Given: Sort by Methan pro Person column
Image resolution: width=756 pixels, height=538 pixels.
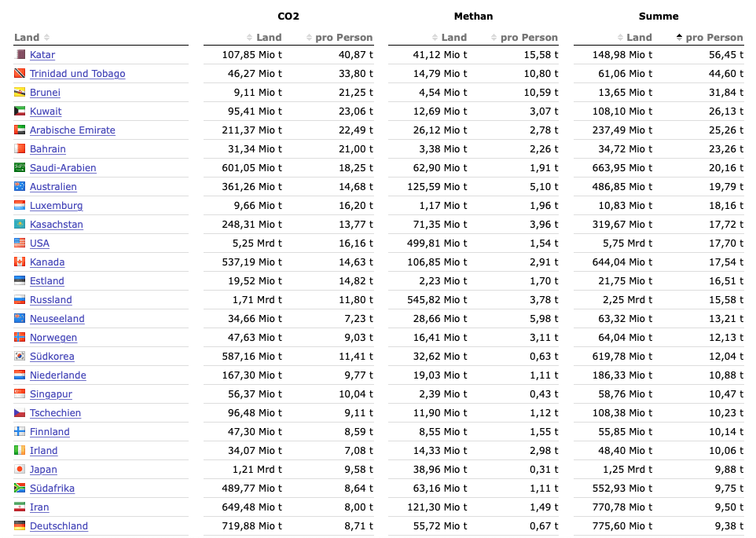Looking at the screenshot, I should pyautogui.click(x=524, y=38).
